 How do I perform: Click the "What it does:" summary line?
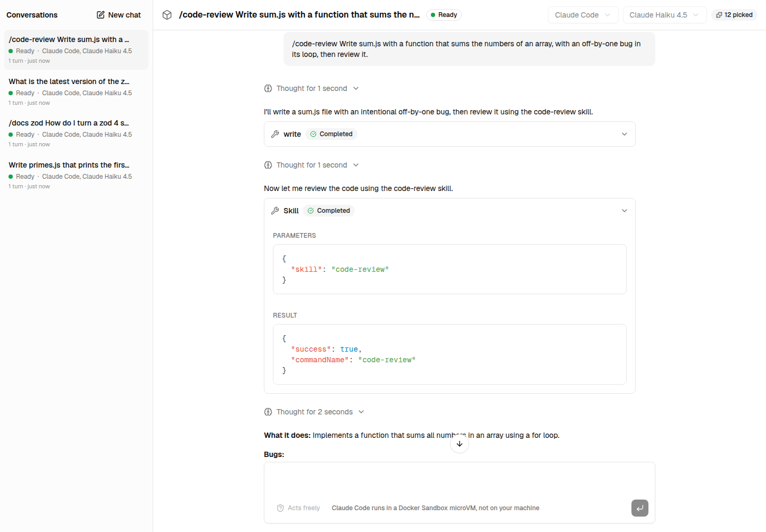tap(412, 435)
